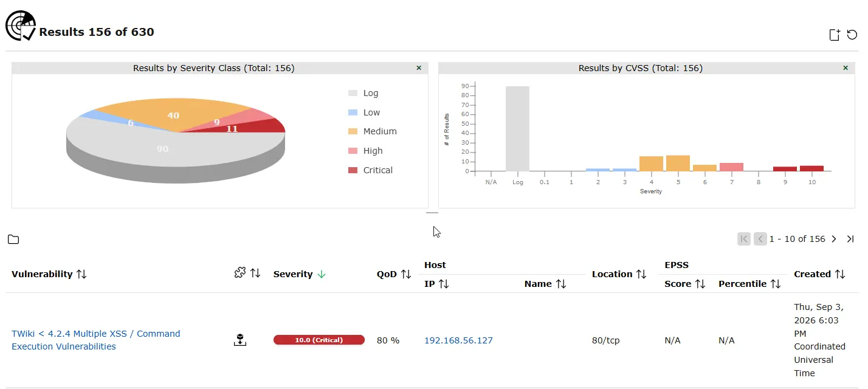Toggle Low entry in pie legend
The width and height of the screenshot is (868, 389).
coord(364,112)
